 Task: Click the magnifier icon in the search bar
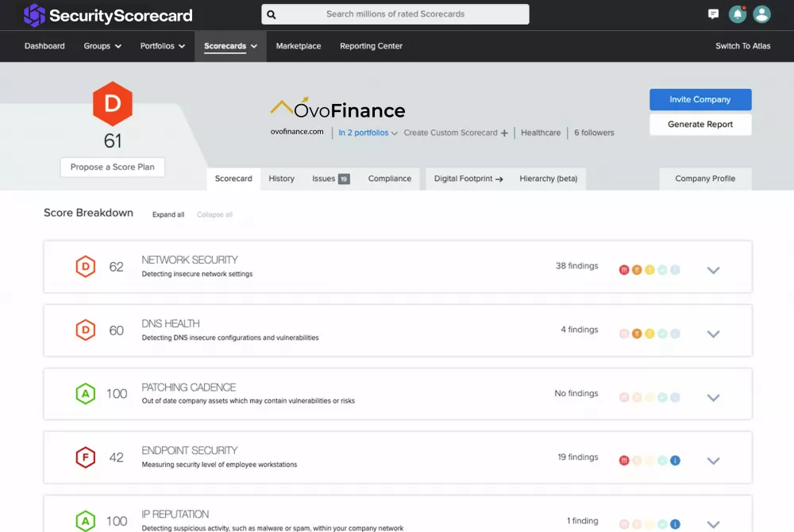point(272,14)
